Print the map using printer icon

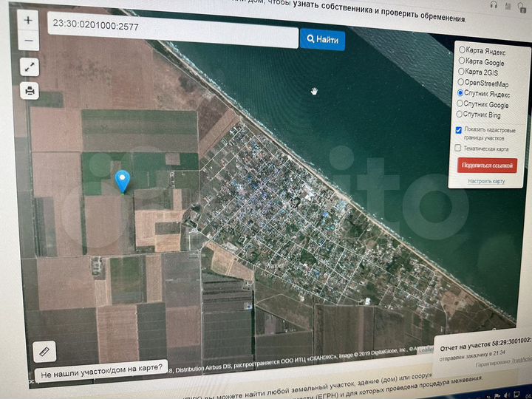coord(30,91)
